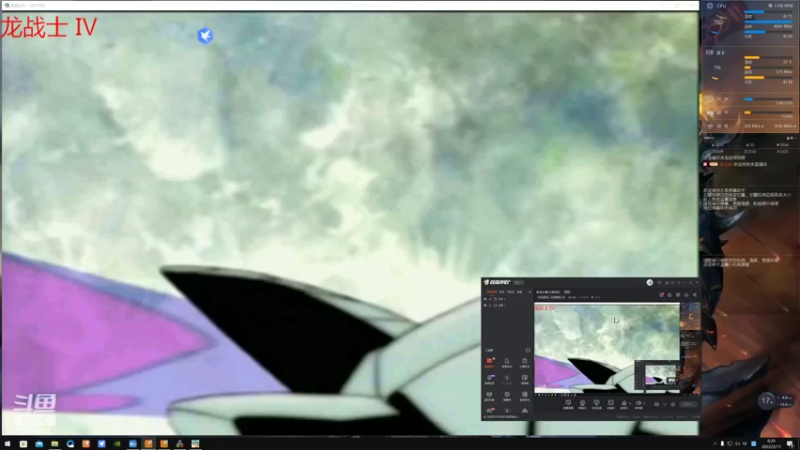Open the gear settings icon next to the start button
The height and width of the screenshot is (450, 800).
tap(672, 404)
